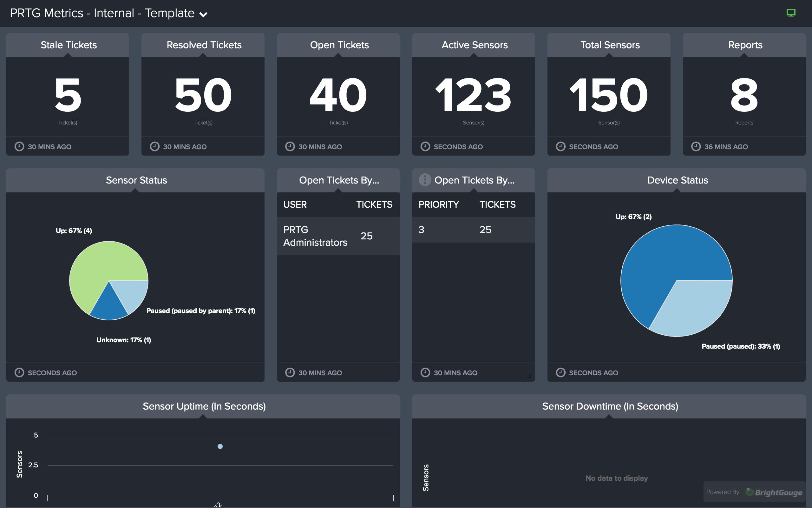Click the Total Sensors value 150
812x508 pixels.
[608, 95]
